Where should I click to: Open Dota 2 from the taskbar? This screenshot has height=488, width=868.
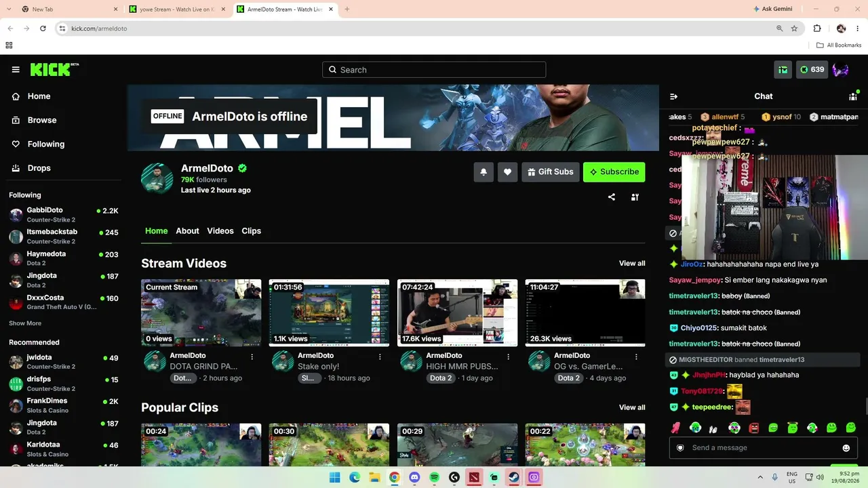474,477
